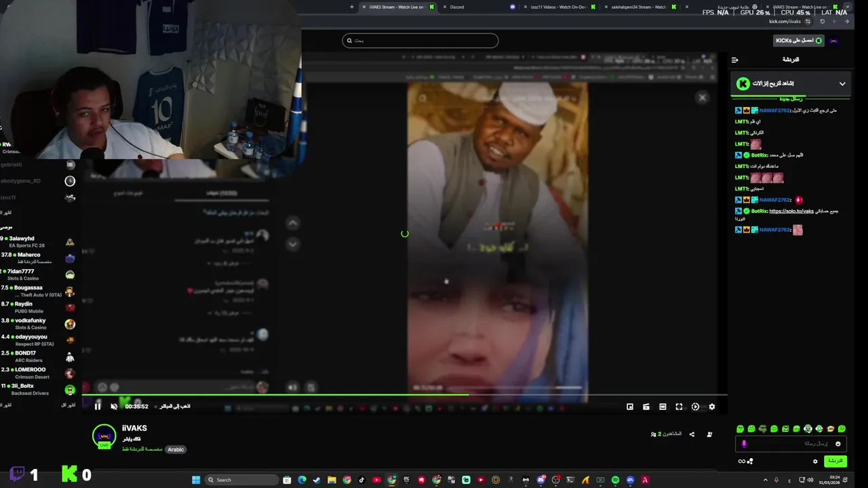Click the three-dots cluster icon below chat
The width and height of the screenshot is (868, 488).
751,462
